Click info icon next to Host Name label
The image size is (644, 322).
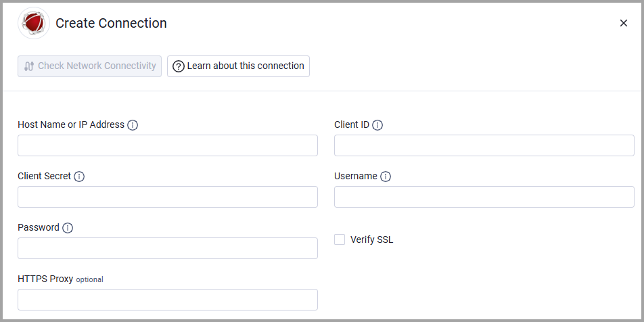133,125
